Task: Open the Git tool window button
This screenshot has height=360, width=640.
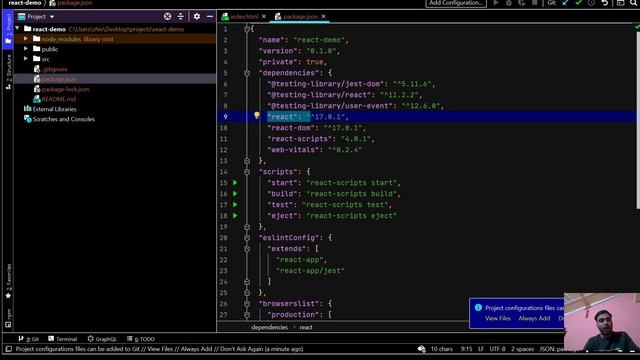Action: coord(29,339)
